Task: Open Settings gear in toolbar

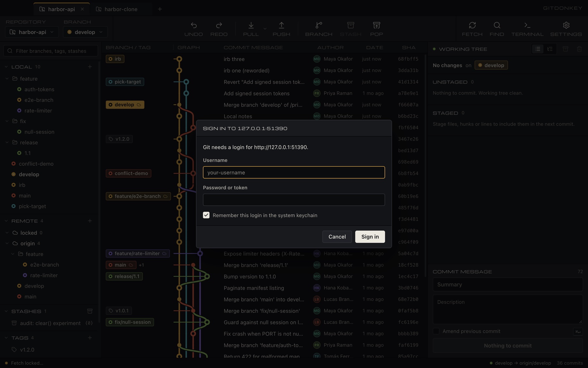Action: pos(566,29)
